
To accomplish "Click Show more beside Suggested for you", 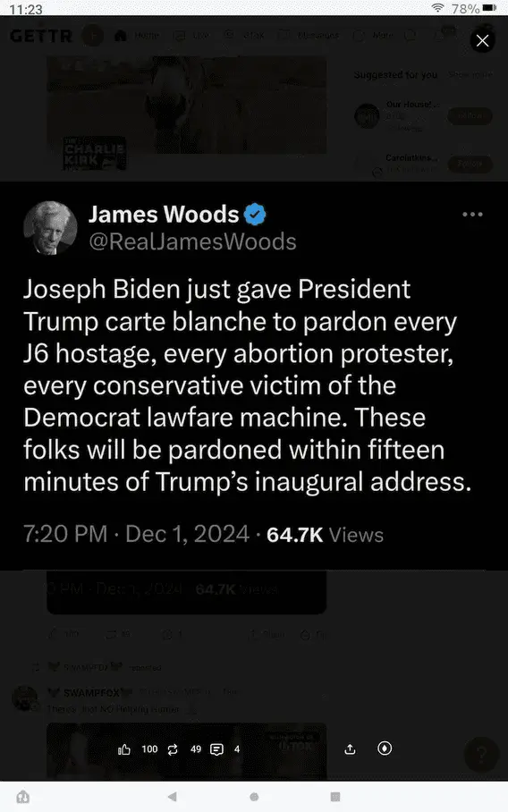I will [x=470, y=74].
